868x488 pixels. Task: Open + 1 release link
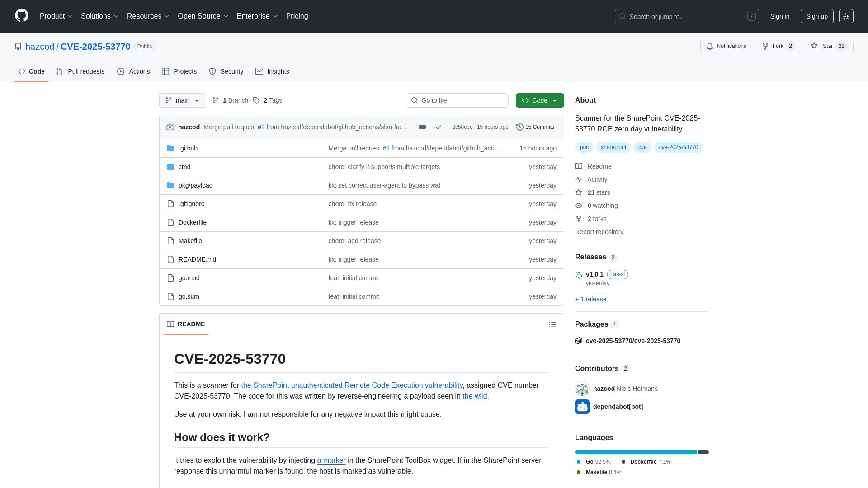coord(590,299)
